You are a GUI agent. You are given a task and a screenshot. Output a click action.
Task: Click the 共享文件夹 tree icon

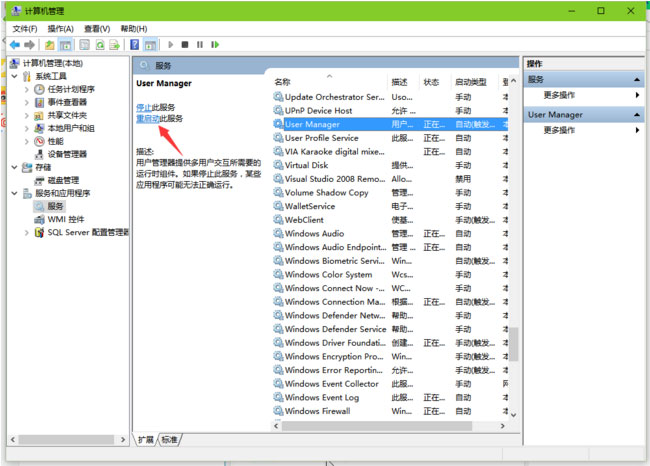coord(39,115)
